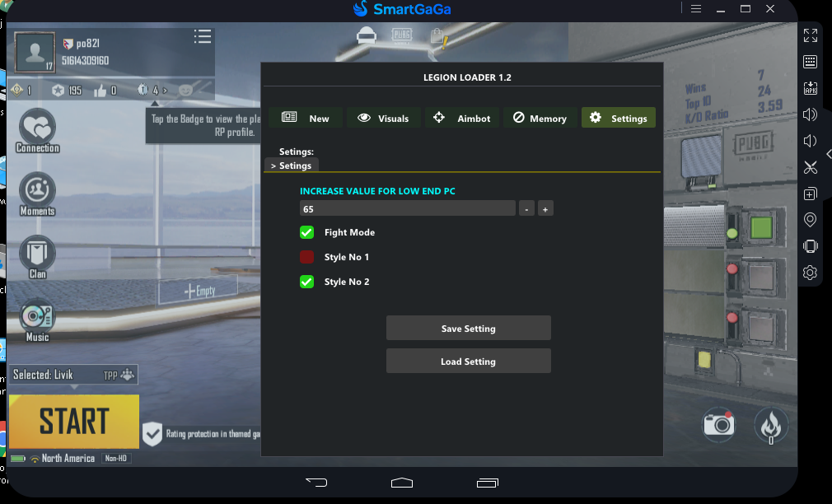This screenshot has height=504, width=832.
Task: Switch to the Visuals tab
Action: tap(384, 118)
